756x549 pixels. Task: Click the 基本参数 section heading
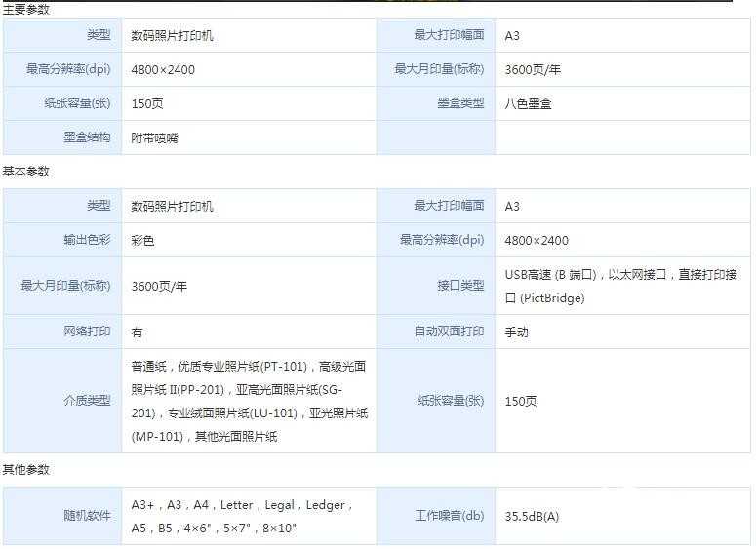coord(26,172)
